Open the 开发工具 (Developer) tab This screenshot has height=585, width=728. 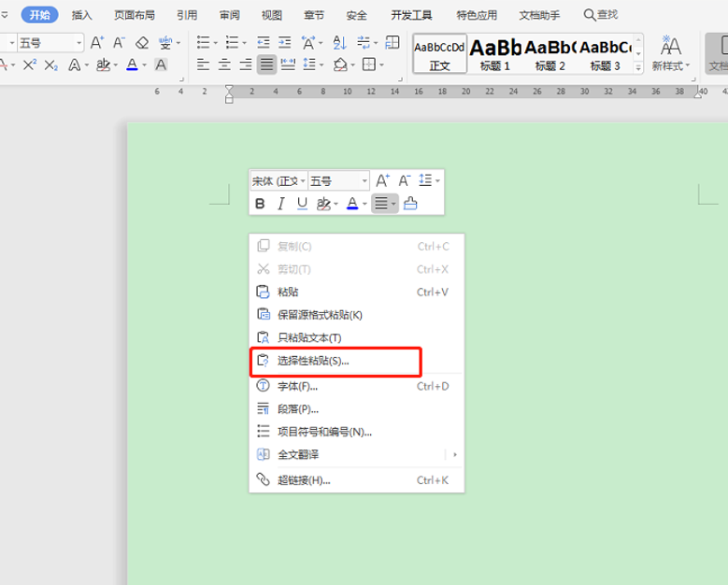[411, 15]
